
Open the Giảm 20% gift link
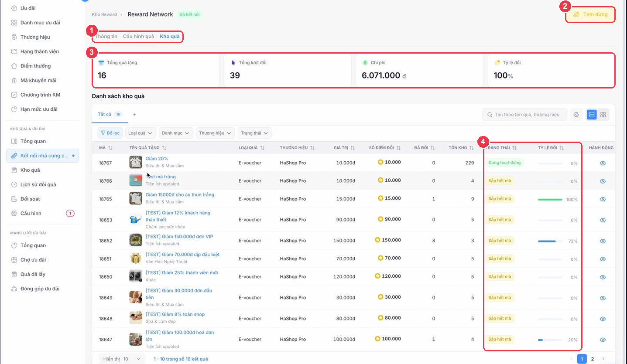(157, 159)
